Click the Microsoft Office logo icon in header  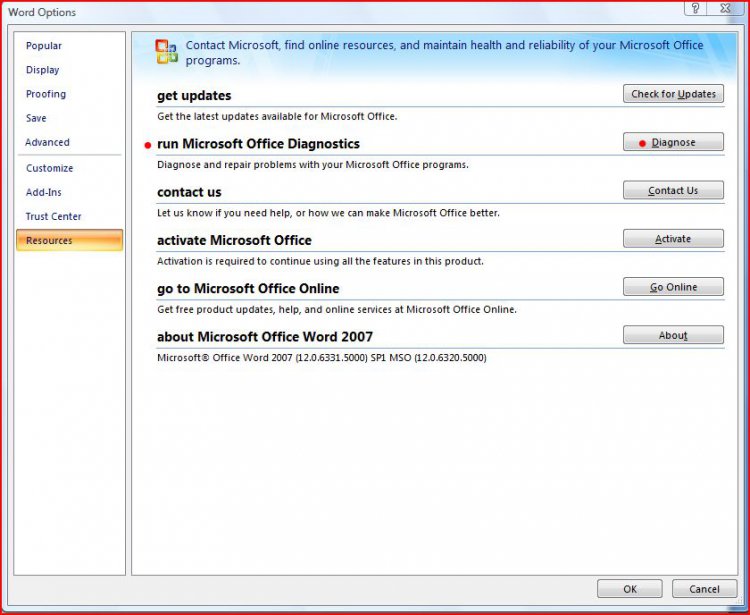pyautogui.click(x=166, y=52)
